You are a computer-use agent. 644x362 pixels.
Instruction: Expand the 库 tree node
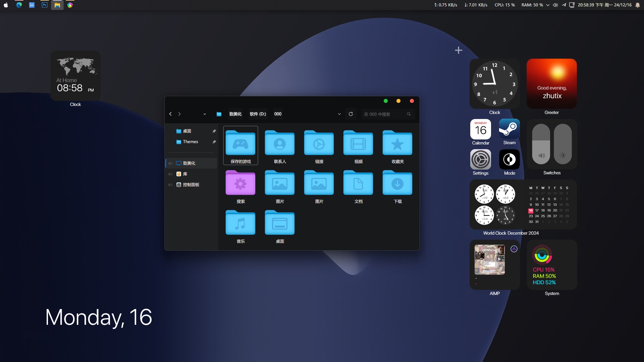click(170, 174)
